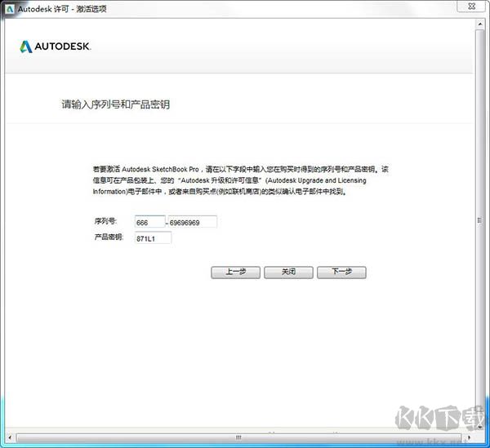Click horizontal scrollbar left arrow

coord(10,437)
